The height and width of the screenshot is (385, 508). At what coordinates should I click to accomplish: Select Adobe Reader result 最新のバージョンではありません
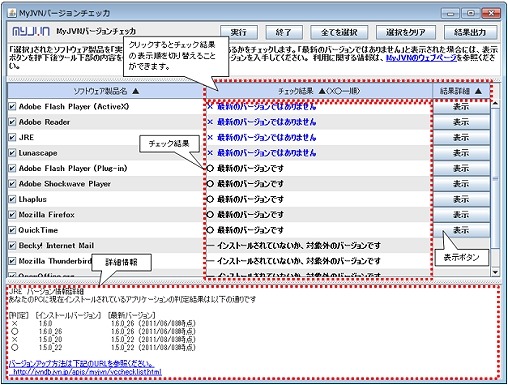click(266, 122)
